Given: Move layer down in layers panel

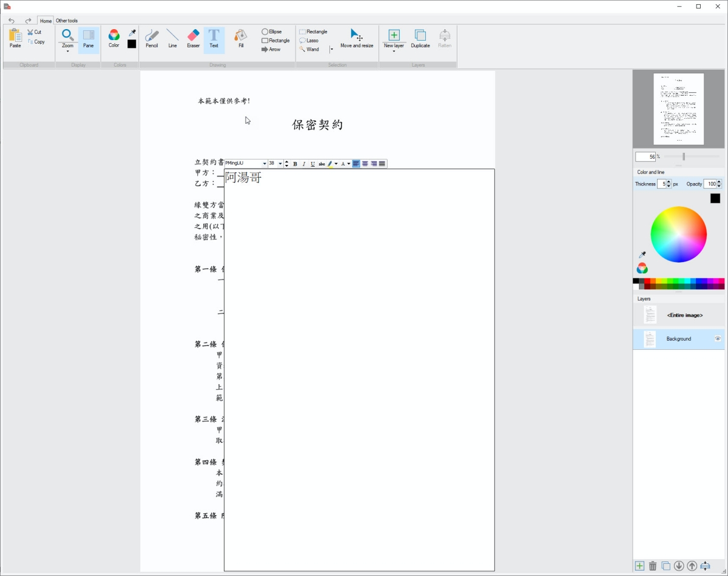Looking at the screenshot, I should (x=679, y=566).
